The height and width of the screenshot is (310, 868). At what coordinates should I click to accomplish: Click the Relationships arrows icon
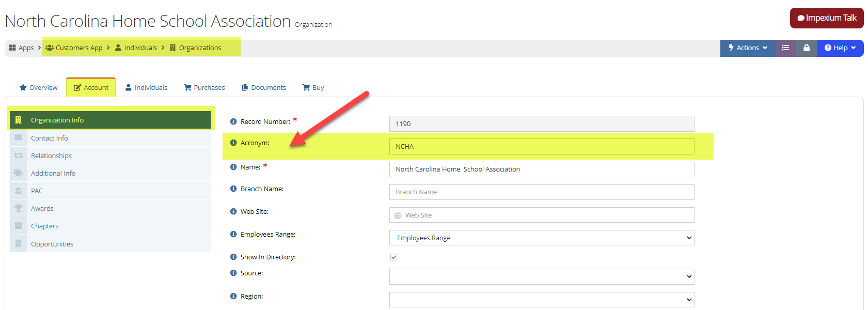click(x=19, y=156)
